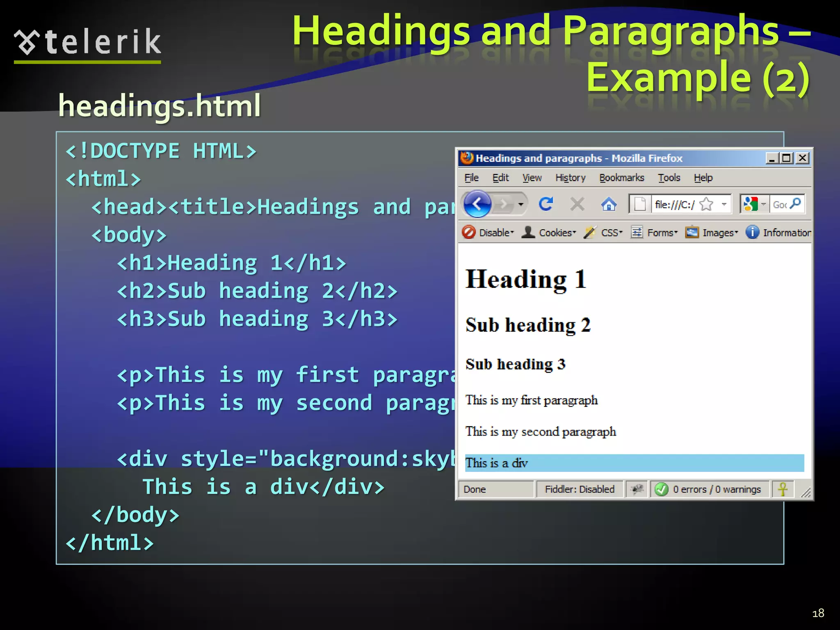Click 'This is my second paragraph' text
840x630 pixels.
(541, 432)
